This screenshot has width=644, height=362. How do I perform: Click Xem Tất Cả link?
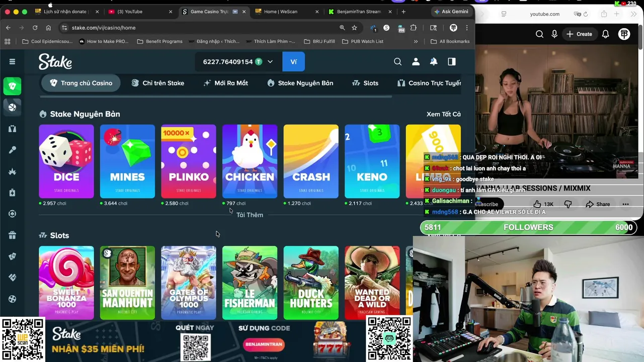click(x=444, y=114)
